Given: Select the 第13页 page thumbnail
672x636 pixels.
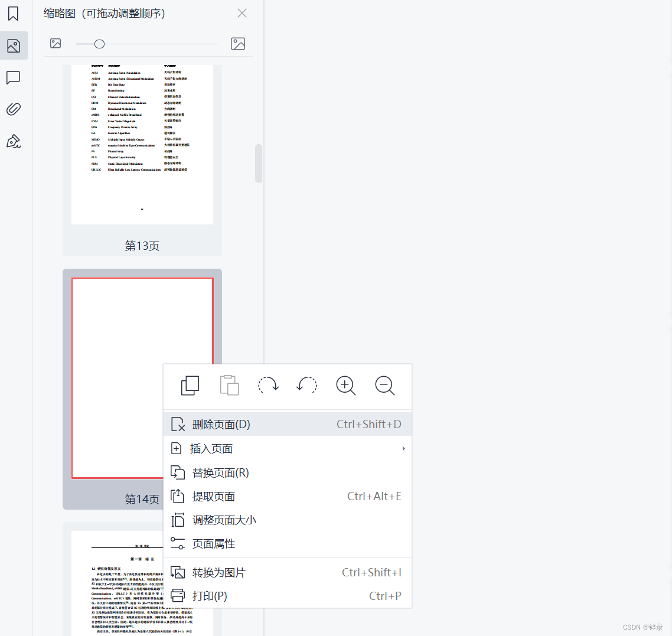Looking at the screenshot, I should click(x=142, y=143).
